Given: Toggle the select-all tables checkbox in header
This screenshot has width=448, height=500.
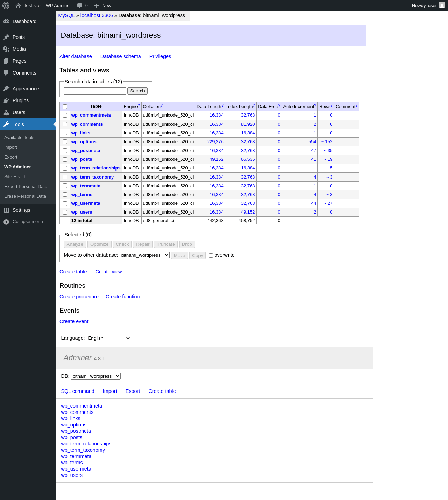Looking at the screenshot, I should tap(65, 106).
